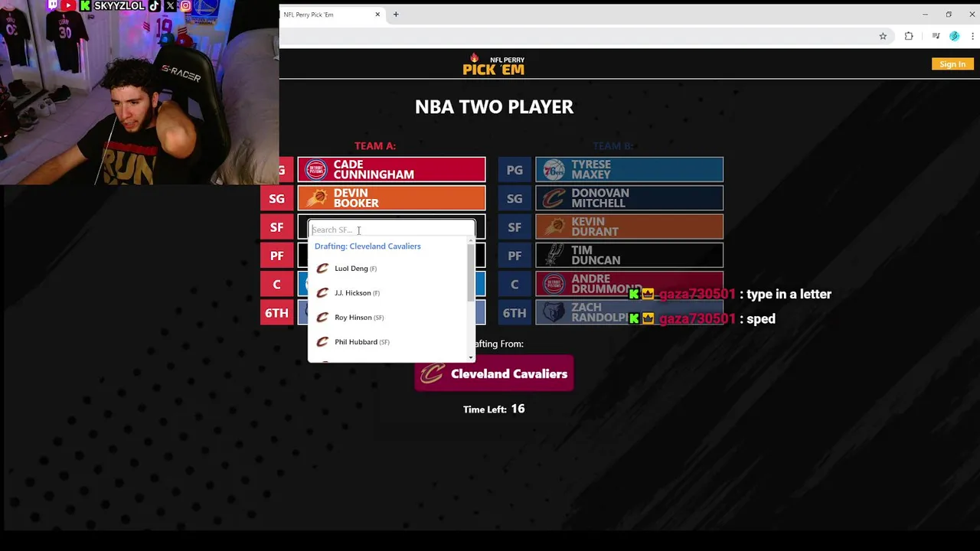
Task: Click the Team A C position label
Action: tap(276, 285)
